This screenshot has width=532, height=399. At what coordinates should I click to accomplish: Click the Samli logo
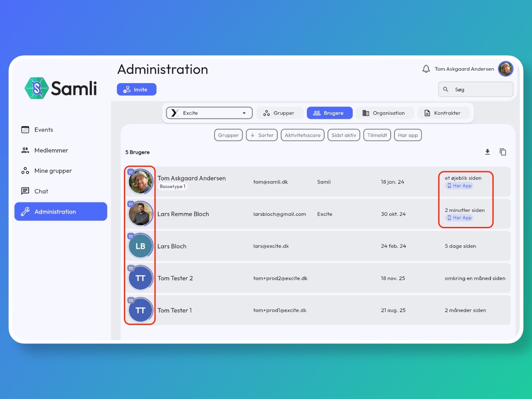(61, 88)
